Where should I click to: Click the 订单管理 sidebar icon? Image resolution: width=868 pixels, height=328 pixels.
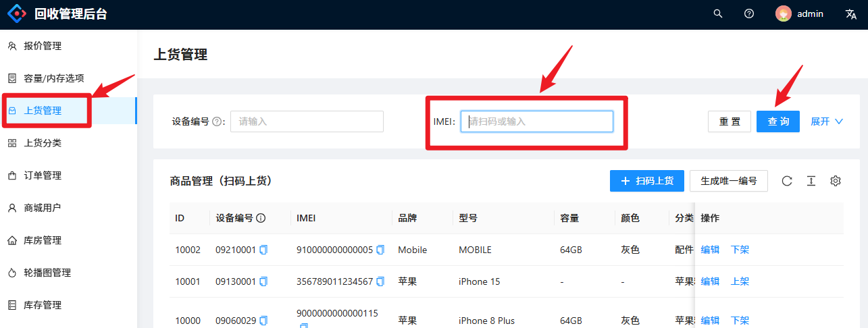[x=12, y=175]
